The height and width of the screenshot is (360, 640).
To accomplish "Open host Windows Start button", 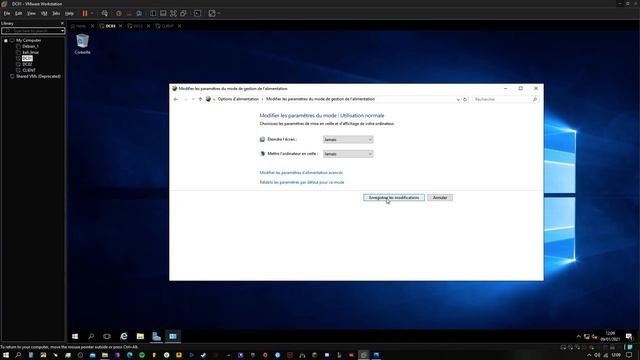I will click(x=6, y=355).
